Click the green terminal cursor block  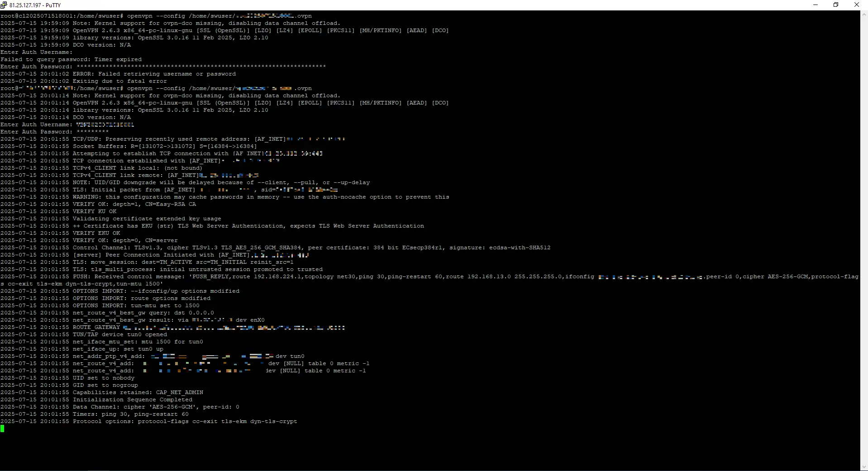pyautogui.click(x=2, y=428)
